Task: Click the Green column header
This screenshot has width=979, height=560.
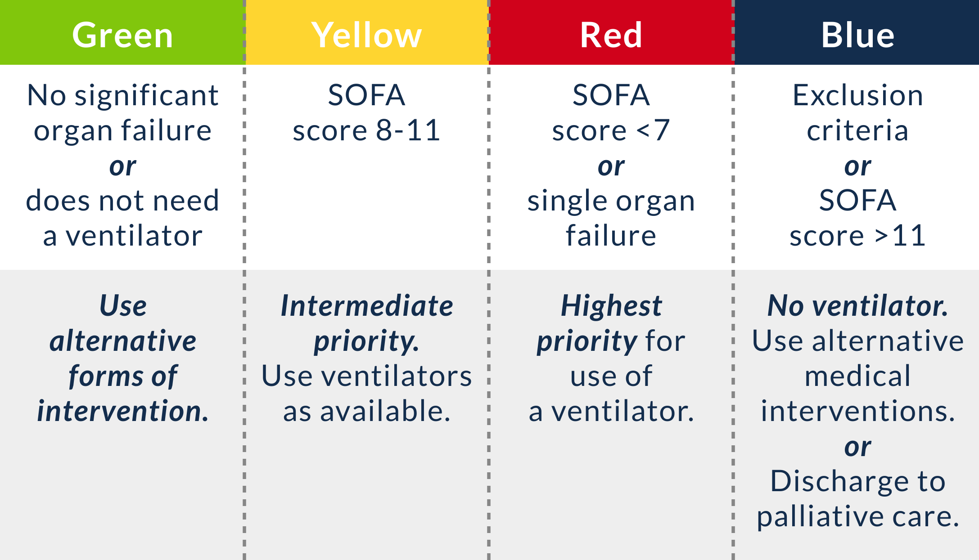Action: click(122, 34)
